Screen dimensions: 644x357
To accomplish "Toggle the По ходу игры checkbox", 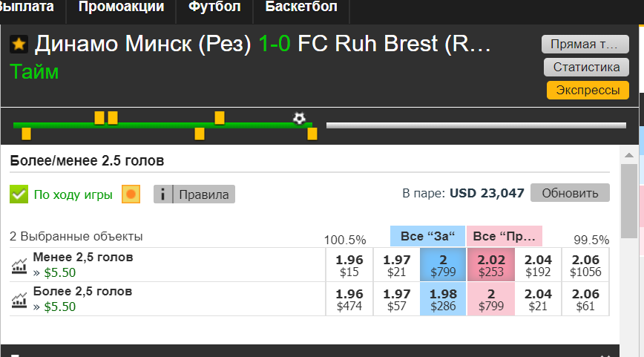I will (19, 194).
